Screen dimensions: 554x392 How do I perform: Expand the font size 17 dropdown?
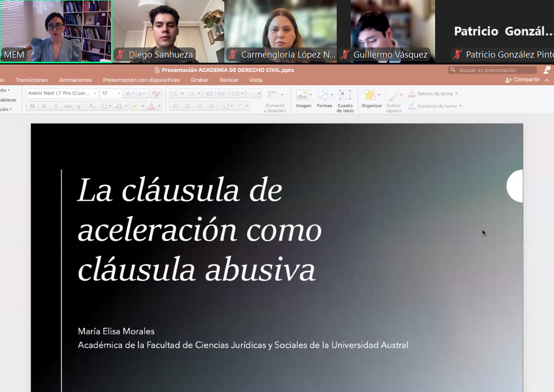pyautogui.click(x=118, y=94)
